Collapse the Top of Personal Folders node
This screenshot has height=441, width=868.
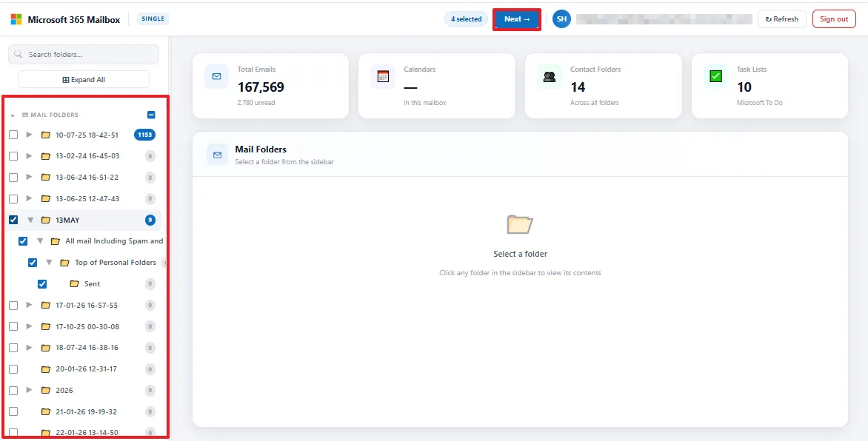point(49,262)
